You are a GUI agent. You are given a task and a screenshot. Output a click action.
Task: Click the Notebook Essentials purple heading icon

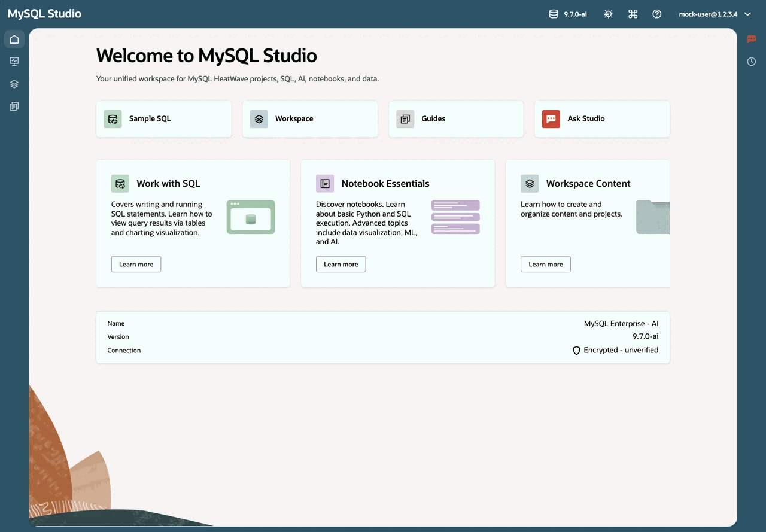coord(325,184)
